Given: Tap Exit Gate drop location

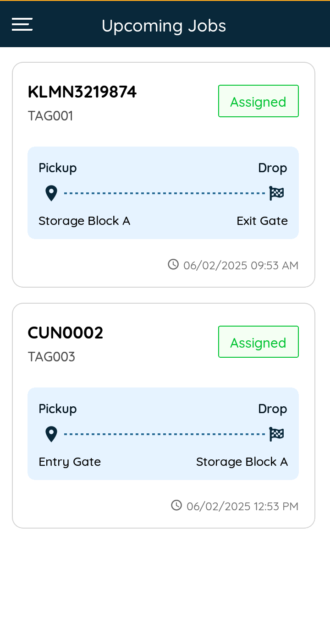Looking at the screenshot, I should (262, 221).
